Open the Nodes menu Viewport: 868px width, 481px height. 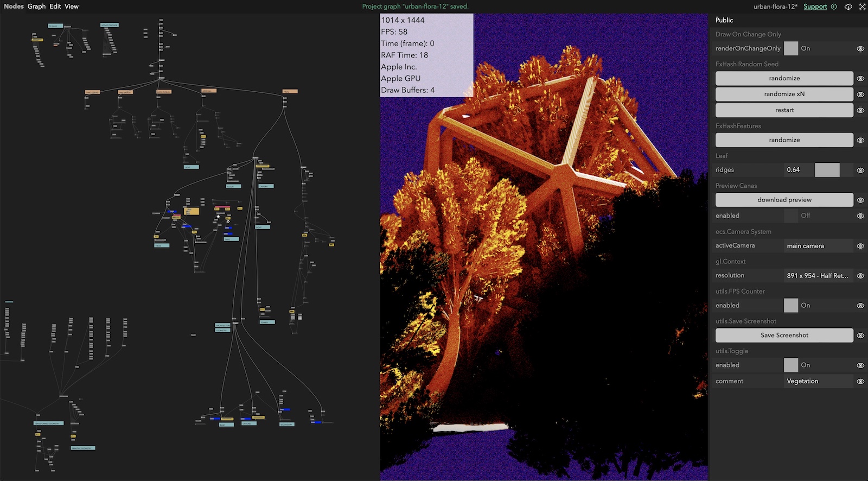[x=14, y=7]
